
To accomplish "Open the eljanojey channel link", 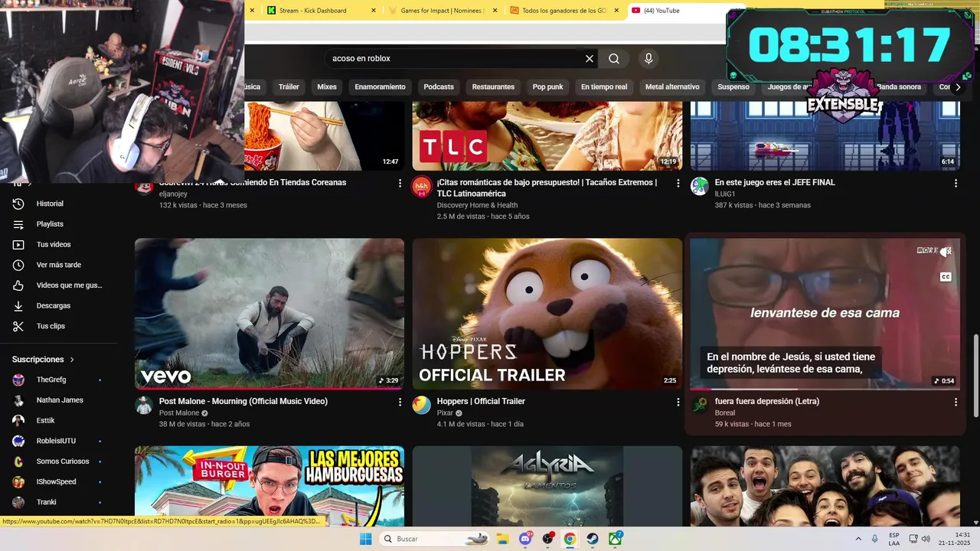I will point(173,194).
